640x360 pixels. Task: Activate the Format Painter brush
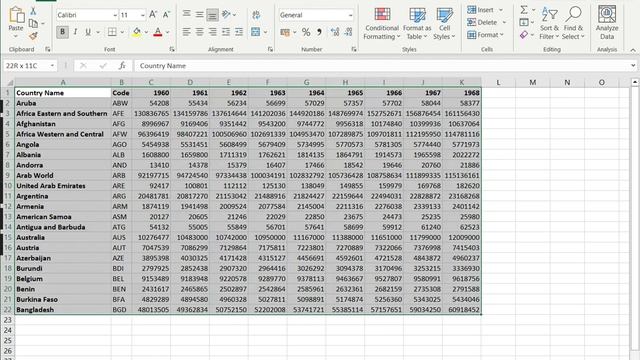pyautogui.click(x=33, y=36)
